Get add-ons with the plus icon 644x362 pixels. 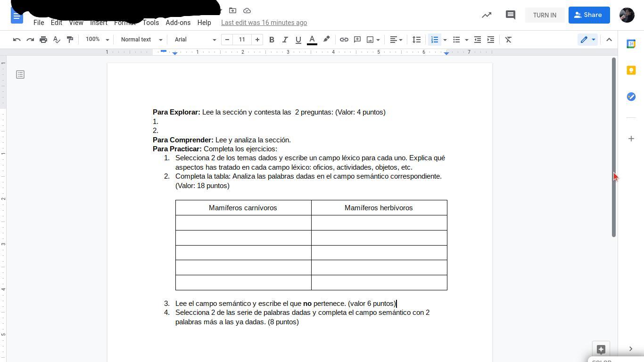(631, 139)
